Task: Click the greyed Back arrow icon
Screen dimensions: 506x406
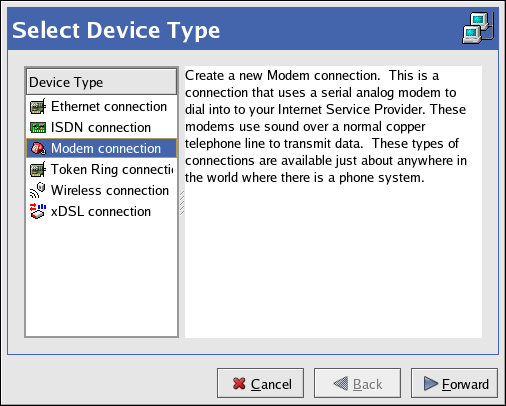Action: 341,384
